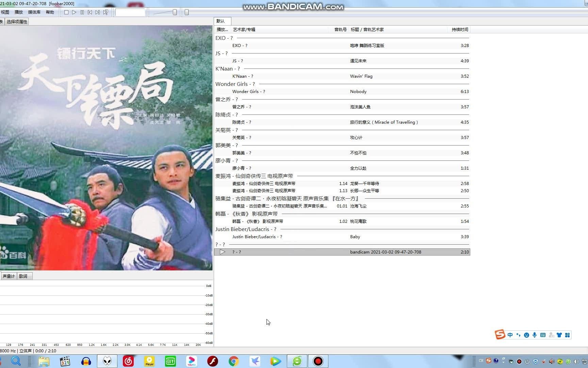The width and height of the screenshot is (588, 368).
Task: Click the seek bar position handle
Action: pyautogui.click(x=186, y=12)
